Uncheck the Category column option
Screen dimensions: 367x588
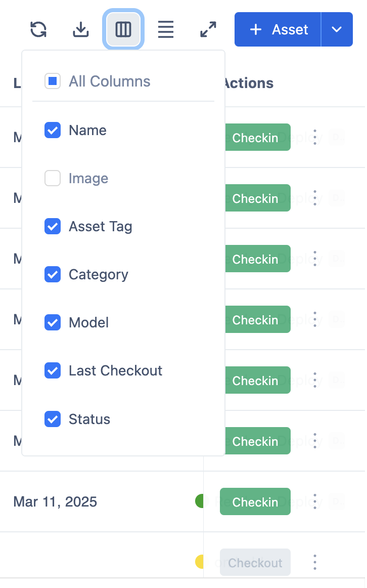[x=53, y=274]
